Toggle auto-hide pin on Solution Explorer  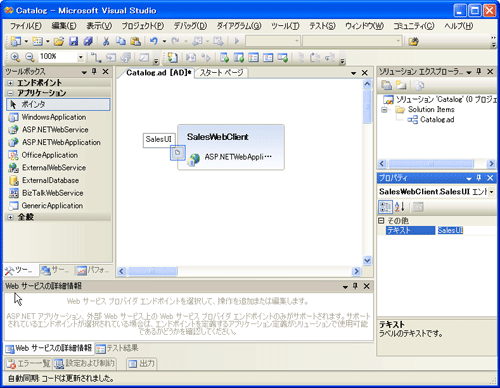point(479,71)
